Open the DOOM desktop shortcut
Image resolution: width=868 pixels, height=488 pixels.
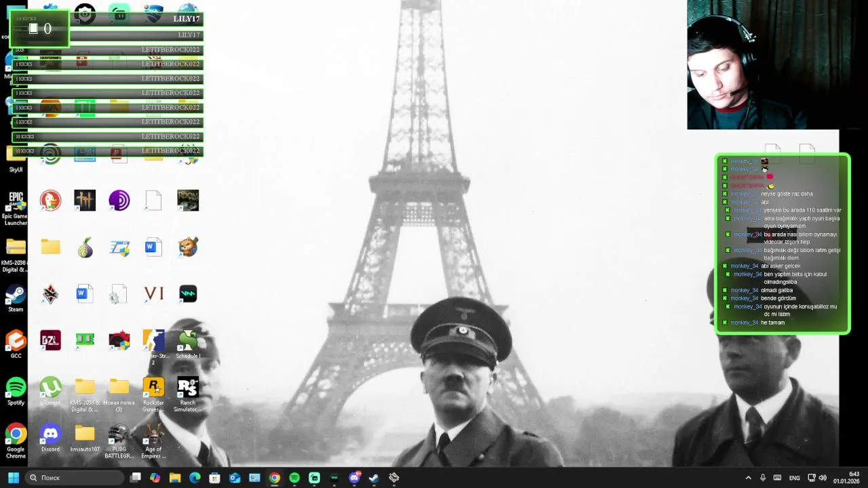tap(188, 201)
